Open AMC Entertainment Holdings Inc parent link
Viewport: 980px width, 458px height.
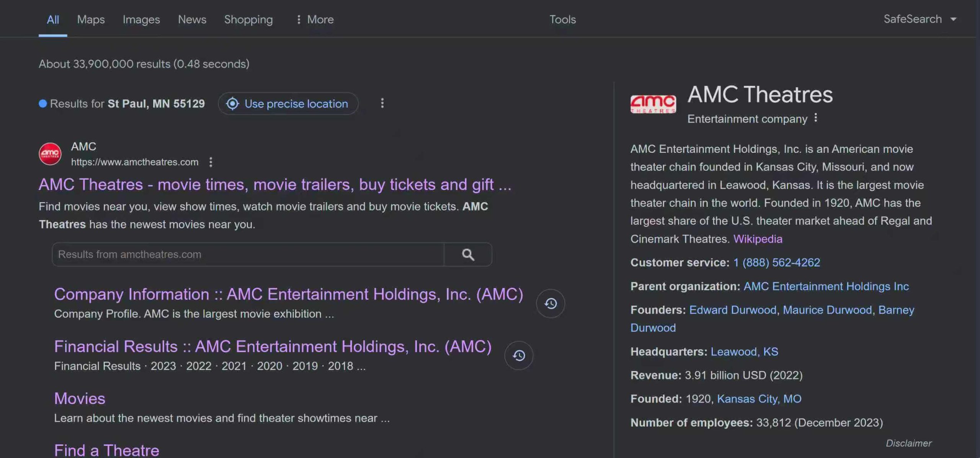tap(826, 286)
